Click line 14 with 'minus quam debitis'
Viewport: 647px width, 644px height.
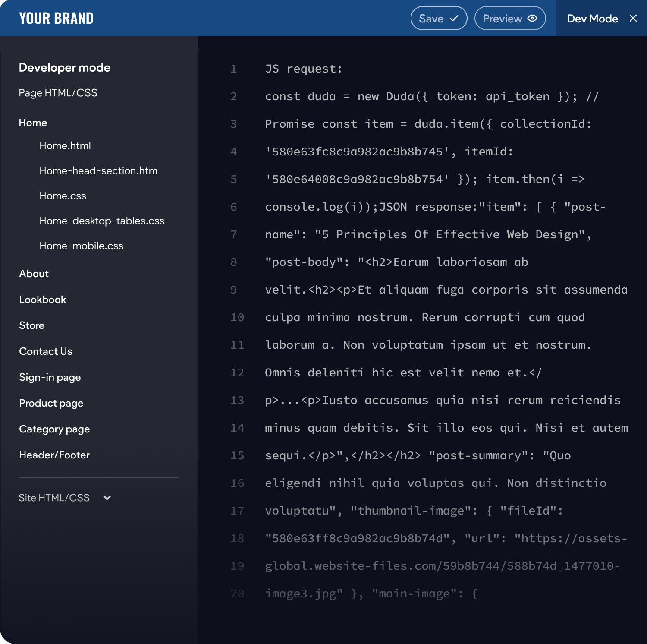446,428
